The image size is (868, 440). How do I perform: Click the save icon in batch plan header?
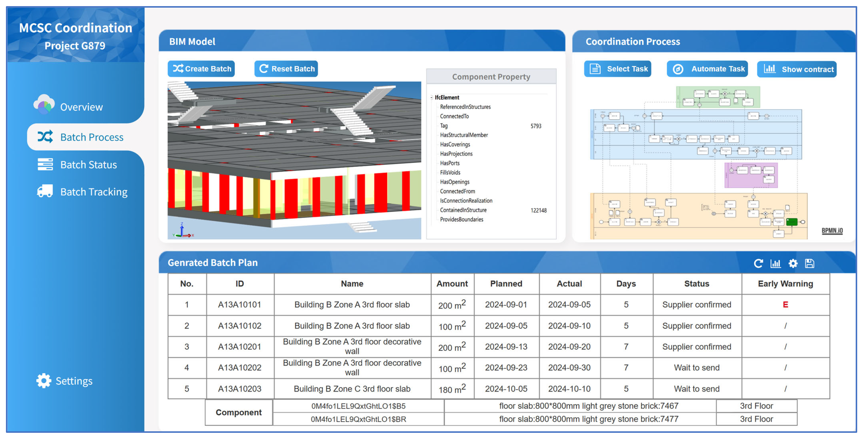click(809, 264)
